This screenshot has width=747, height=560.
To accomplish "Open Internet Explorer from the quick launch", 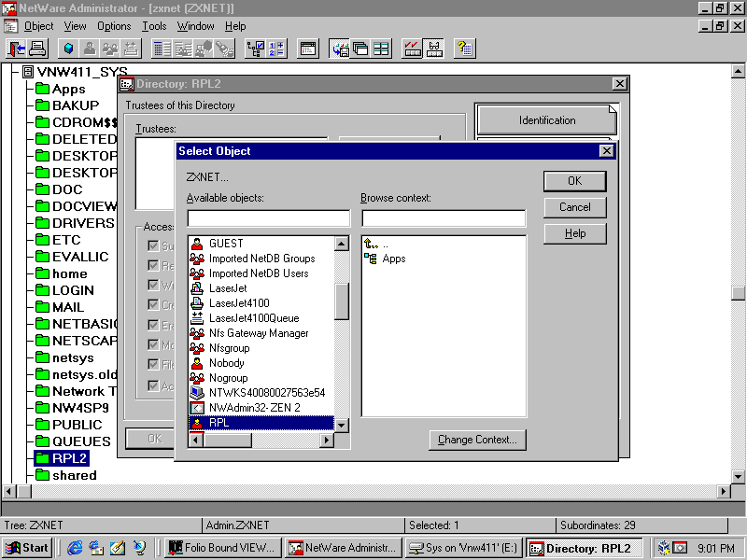I will [75, 548].
